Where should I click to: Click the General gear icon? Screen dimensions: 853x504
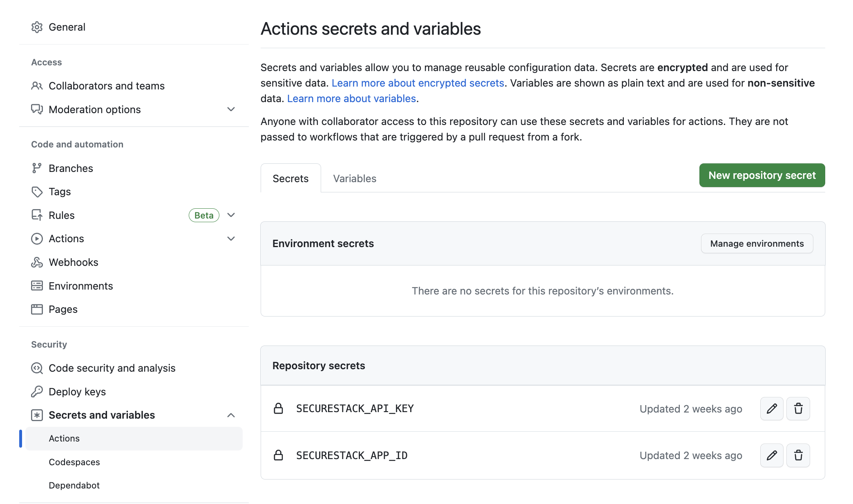37,27
